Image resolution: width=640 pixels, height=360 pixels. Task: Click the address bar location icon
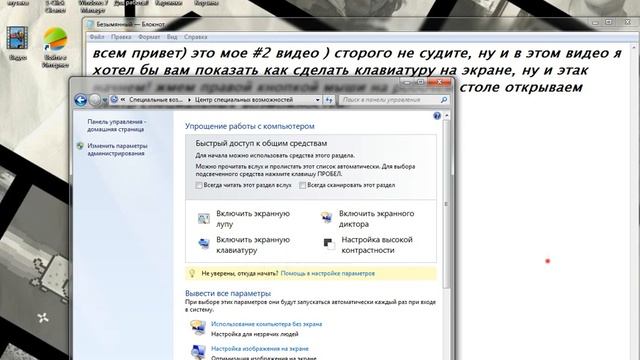click(114, 99)
